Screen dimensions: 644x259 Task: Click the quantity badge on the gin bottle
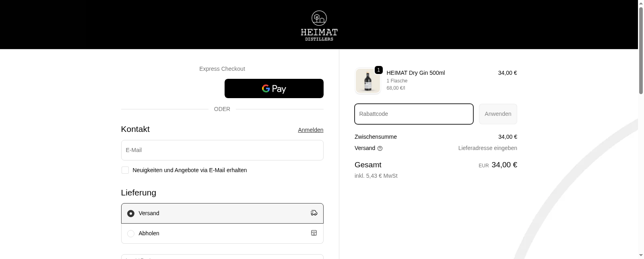(x=378, y=70)
